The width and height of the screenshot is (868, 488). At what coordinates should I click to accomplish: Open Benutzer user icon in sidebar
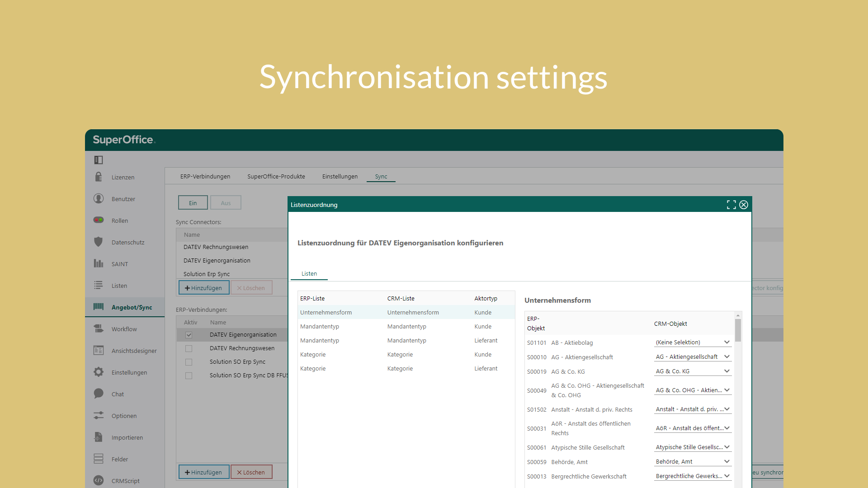coord(98,198)
